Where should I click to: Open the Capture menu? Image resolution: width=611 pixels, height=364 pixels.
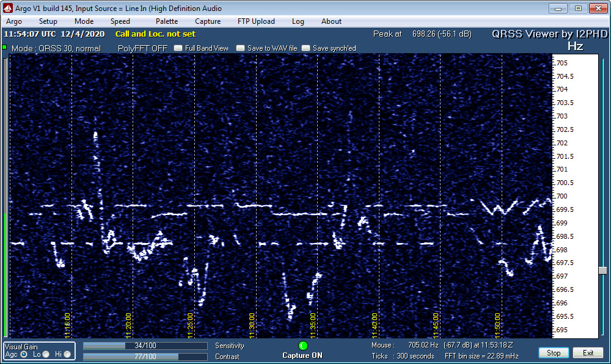(x=208, y=21)
